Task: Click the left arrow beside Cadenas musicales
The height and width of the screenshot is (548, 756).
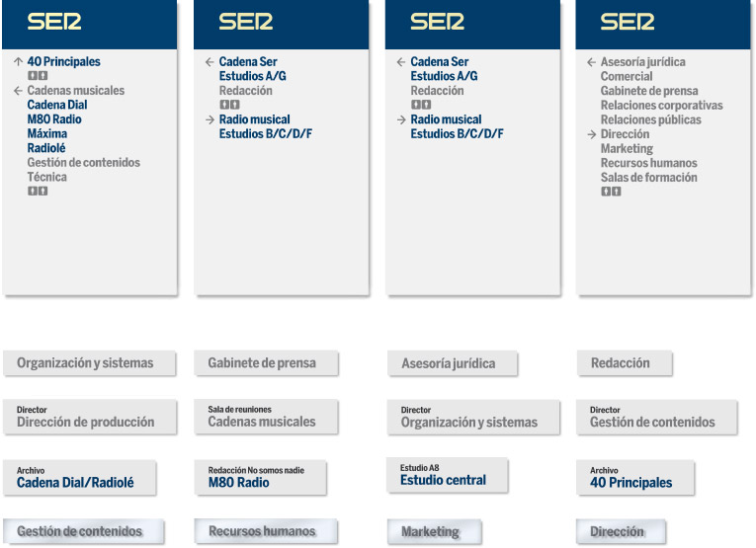Action: [x=19, y=91]
